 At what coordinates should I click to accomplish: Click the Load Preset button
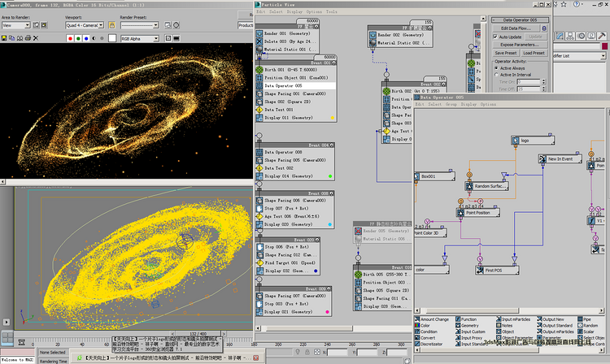(534, 53)
